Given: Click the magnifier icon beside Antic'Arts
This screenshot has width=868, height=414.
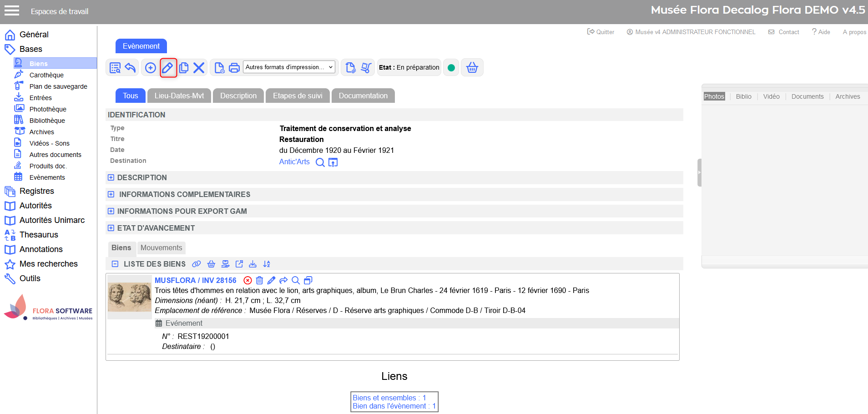Looking at the screenshot, I should [320, 162].
